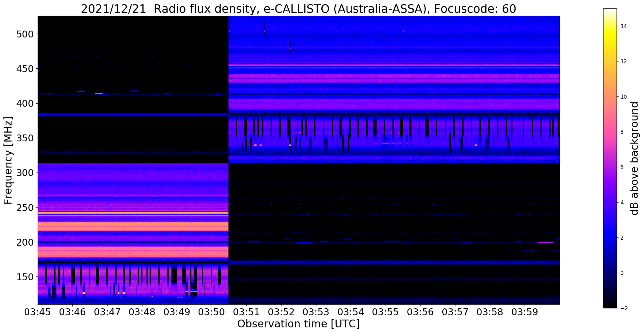Viewport: 644px width, 333px height.
Task: Click the 150 MHz frequency tick label
Action: [x=25, y=277]
